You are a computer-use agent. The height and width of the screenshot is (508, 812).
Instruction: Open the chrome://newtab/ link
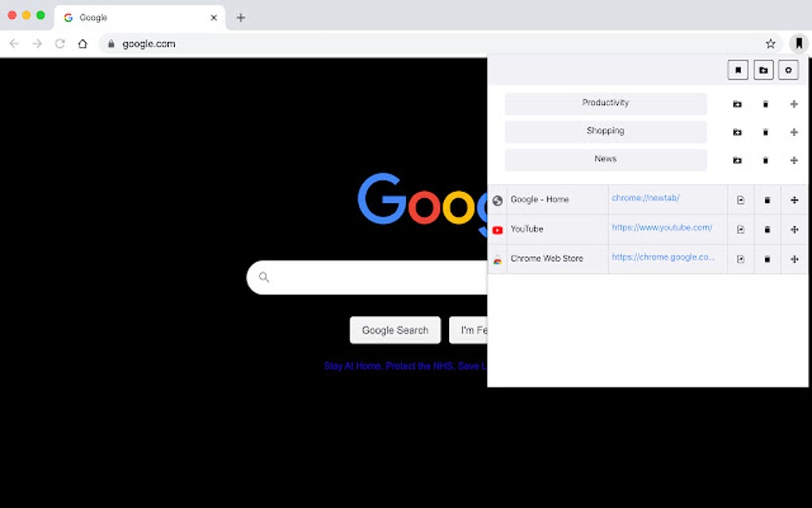tap(646, 197)
